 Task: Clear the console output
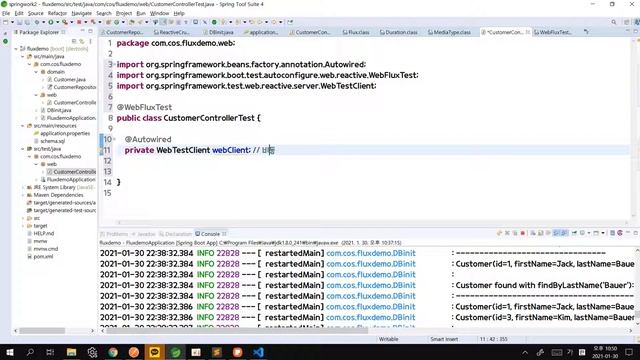pyautogui.click(x=533, y=233)
